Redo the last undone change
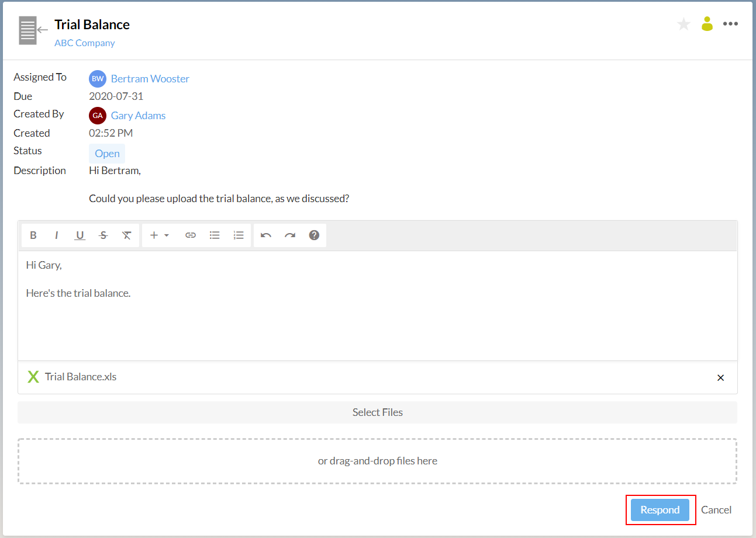Screen dimensions: 756x538 (289, 235)
